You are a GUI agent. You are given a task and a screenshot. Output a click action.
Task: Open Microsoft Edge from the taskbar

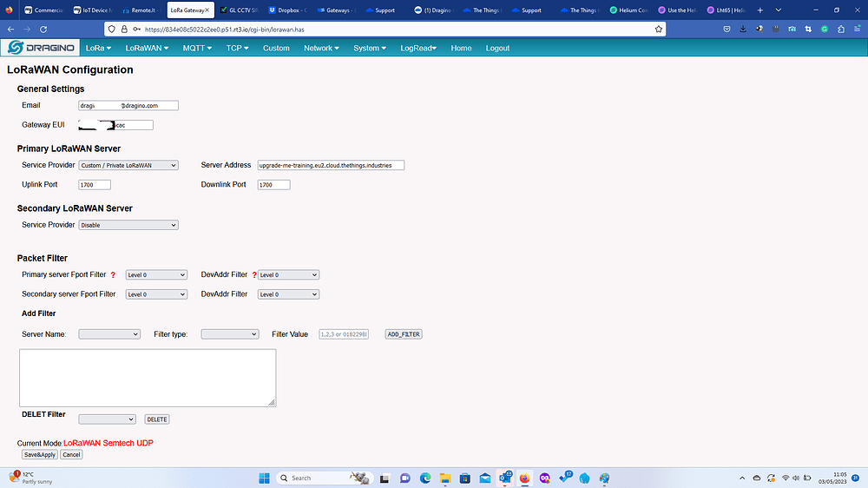click(x=425, y=478)
